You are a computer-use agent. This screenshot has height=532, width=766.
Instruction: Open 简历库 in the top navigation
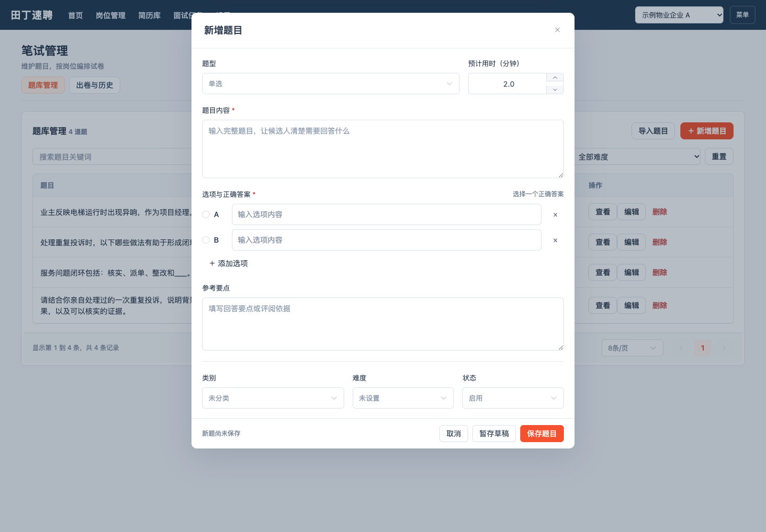[x=149, y=15]
